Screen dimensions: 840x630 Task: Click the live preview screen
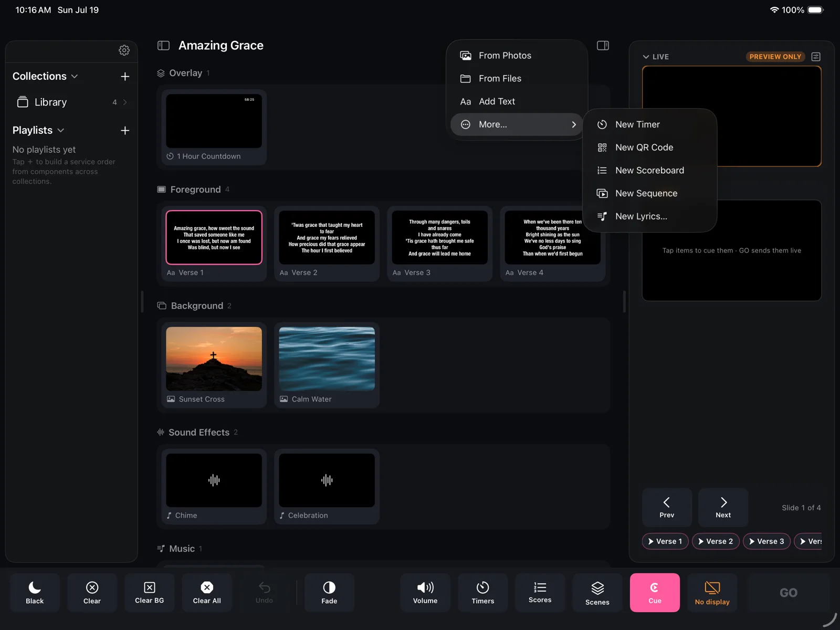731,117
